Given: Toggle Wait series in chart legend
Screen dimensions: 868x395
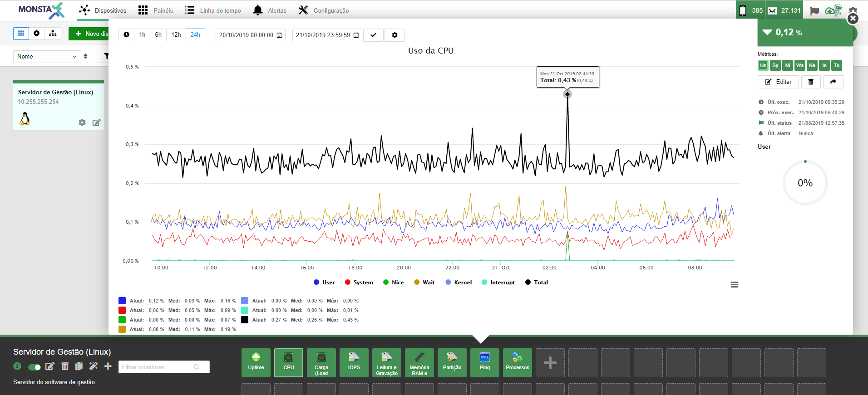Looking at the screenshot, I should (x=424, y=282).
